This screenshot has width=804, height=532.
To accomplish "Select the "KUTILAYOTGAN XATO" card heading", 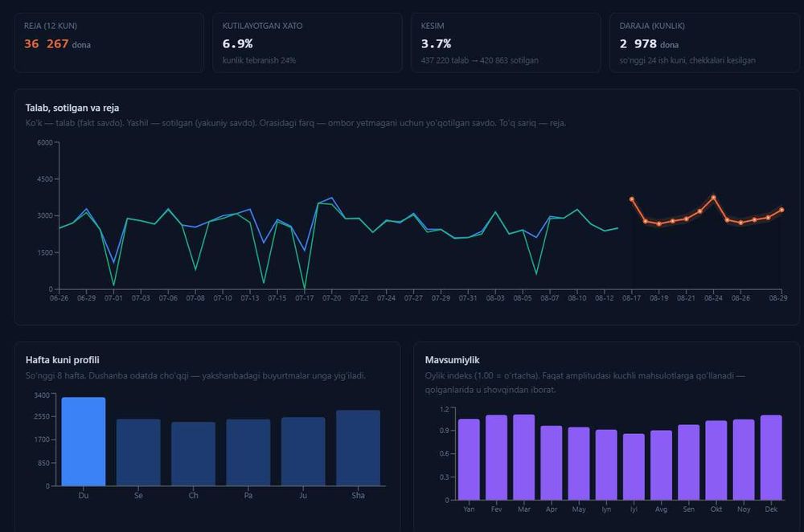I will [x=263, y=26].
